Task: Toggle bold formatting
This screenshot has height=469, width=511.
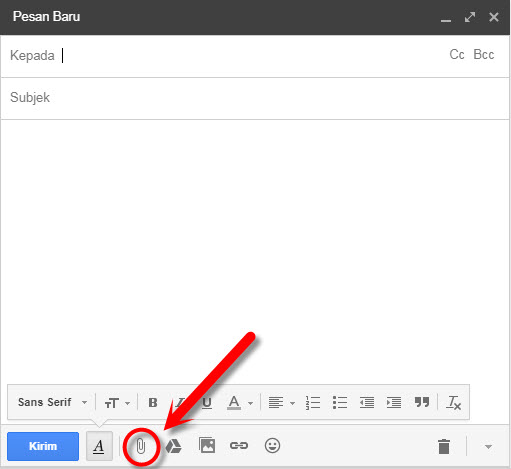Action: click(x=153, y=403)
